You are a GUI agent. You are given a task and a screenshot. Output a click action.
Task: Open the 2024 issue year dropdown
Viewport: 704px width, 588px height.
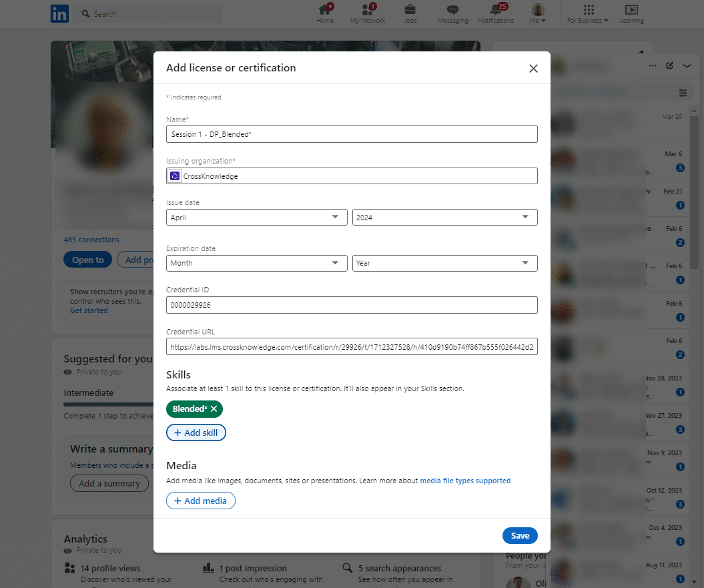(x=444, y=217)
